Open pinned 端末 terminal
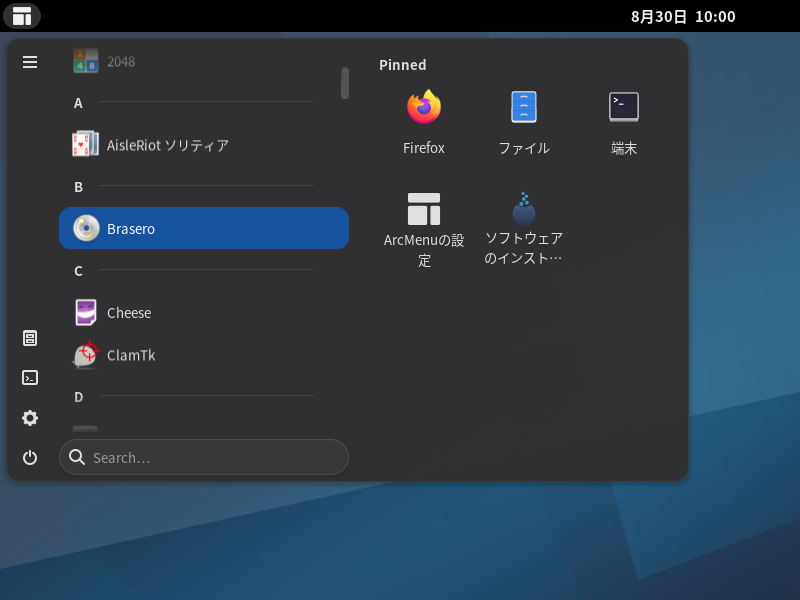The width and height of the screenshot is (800, 600). point(623,122)
